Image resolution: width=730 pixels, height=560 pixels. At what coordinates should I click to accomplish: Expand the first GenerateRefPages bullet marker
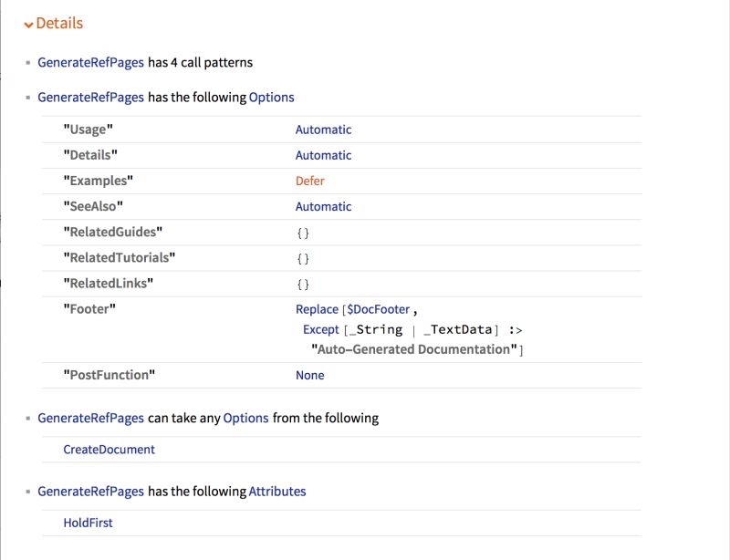pyautogui.click(x=28, y=63)
